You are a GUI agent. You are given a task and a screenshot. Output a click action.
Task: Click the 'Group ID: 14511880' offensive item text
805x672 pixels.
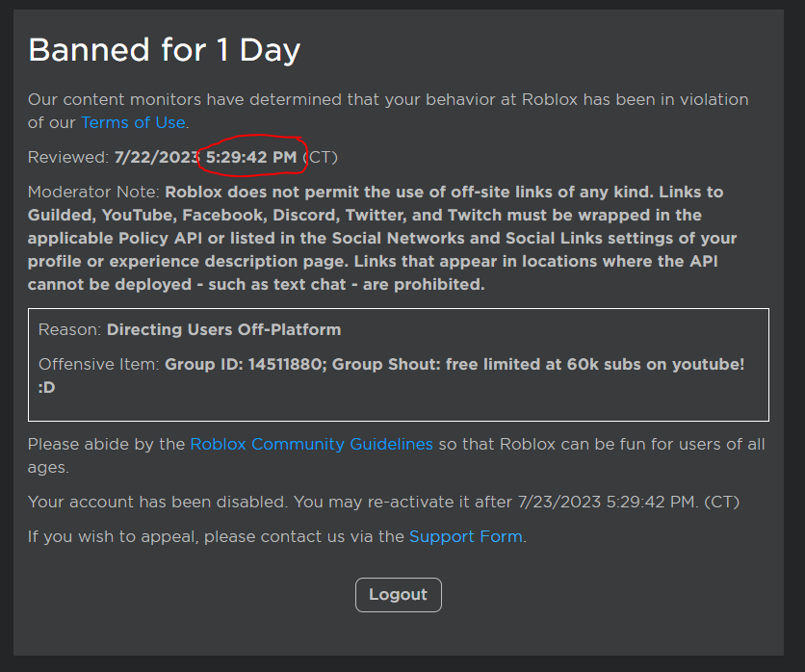click(x=244, y=365)
